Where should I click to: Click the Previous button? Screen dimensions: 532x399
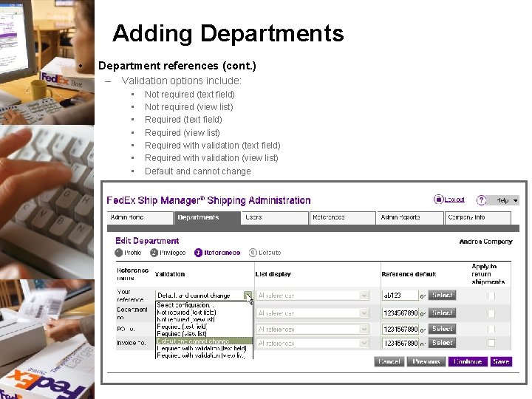tap(426, 361)
